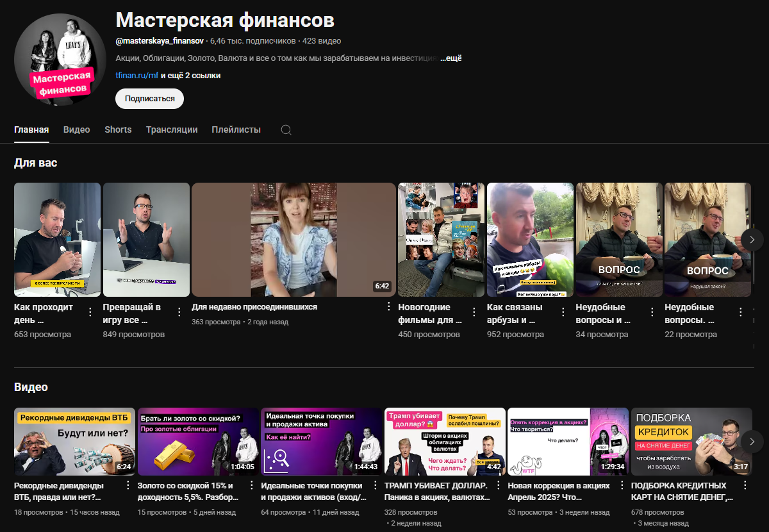
Task: Switch to the Главная tab
Action: [x=31, y=129]
